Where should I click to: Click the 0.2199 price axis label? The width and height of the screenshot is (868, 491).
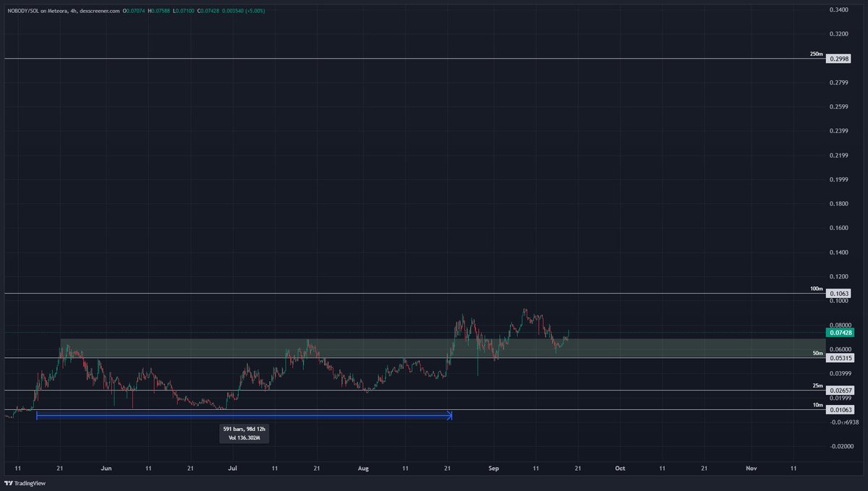click(840, 155)
